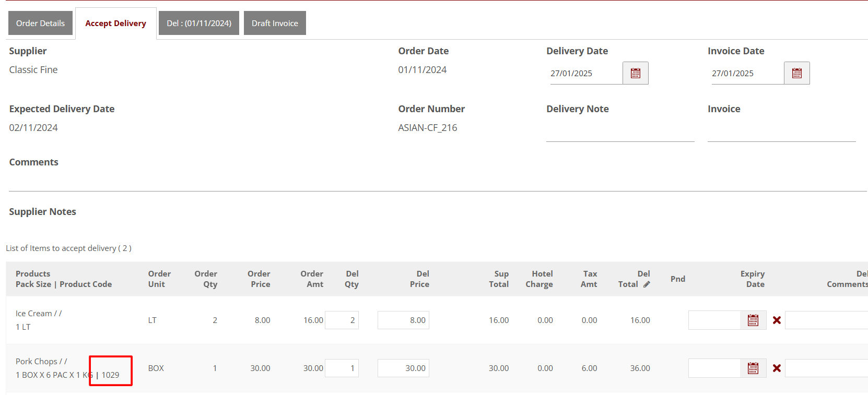Open the Invoice Date calendar picker

coord(796,73)
